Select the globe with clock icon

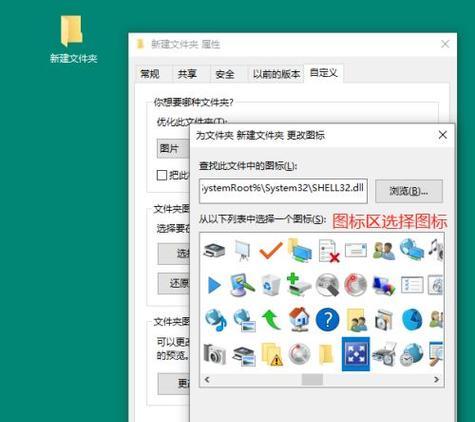coord(412,355)
